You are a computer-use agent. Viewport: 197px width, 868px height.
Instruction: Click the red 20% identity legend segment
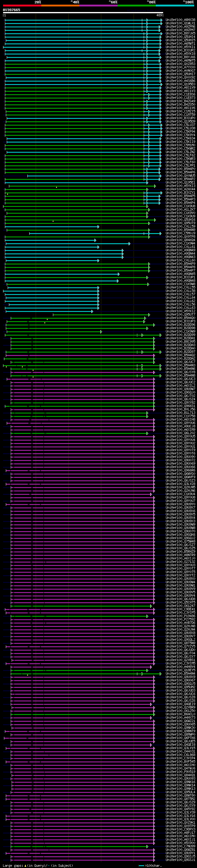[x=22, y=6]
